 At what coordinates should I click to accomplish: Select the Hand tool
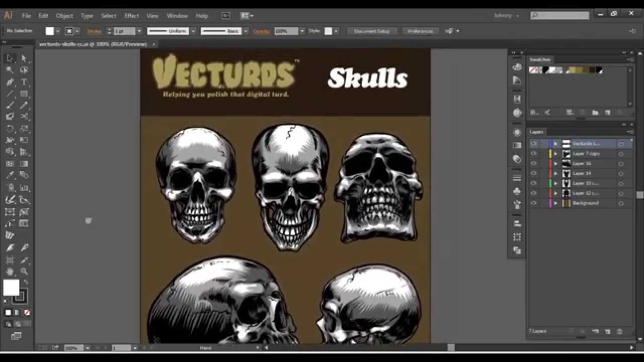click(10, 271)
